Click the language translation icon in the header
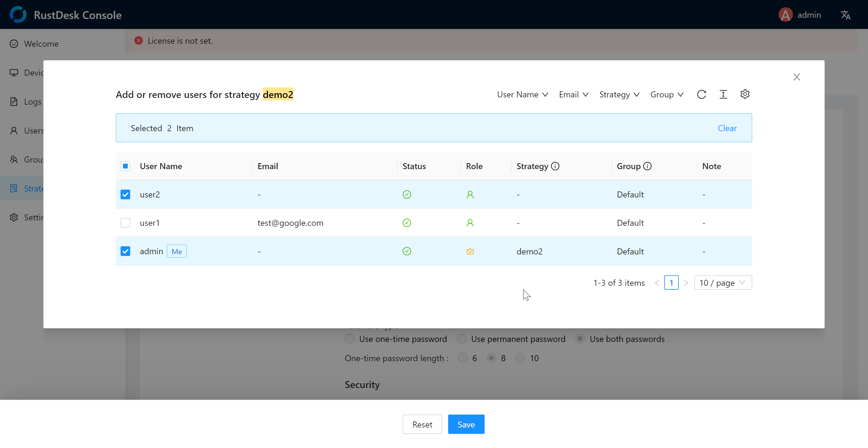The image size is (868, 448). tap(845, 15)
